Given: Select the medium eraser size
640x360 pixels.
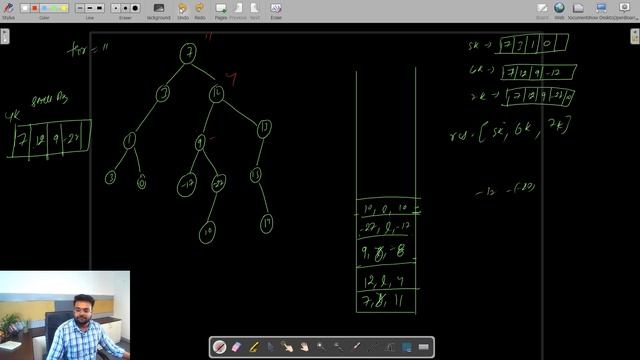Looking at the screenshot, I should coord(125,8).
